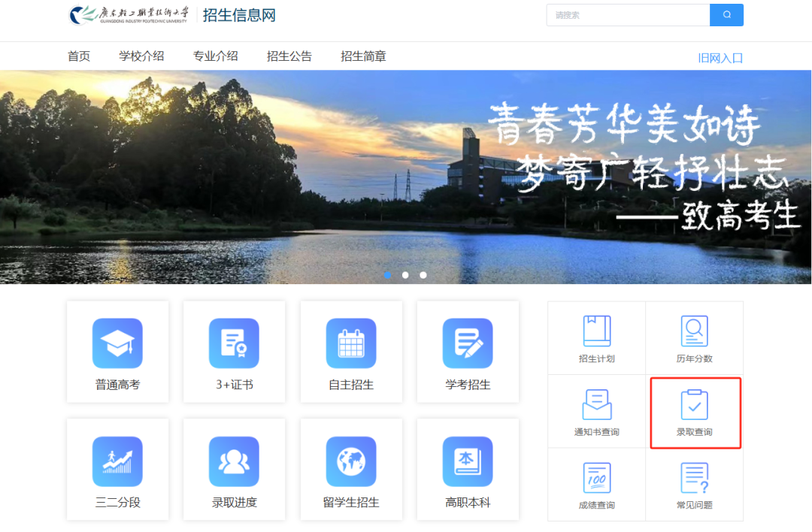Click the 普通高考 label text
The image size is (812, 532).
pos(117,385)
